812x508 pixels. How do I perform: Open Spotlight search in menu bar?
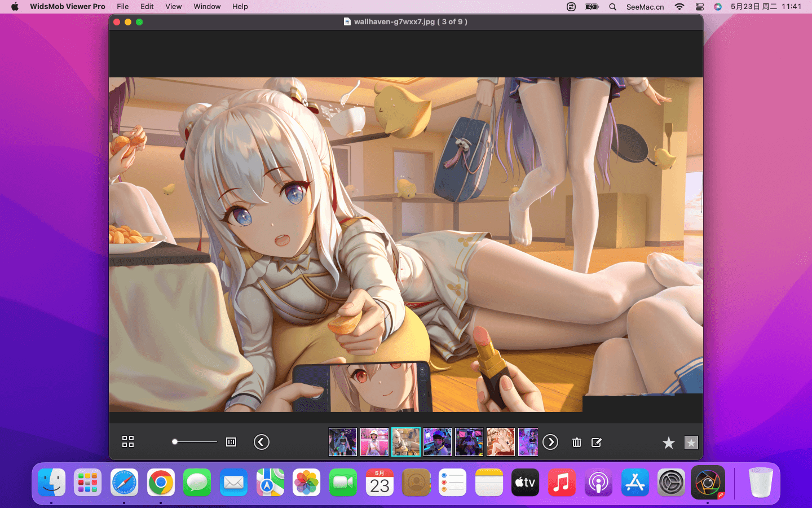(x=612, y=7)
